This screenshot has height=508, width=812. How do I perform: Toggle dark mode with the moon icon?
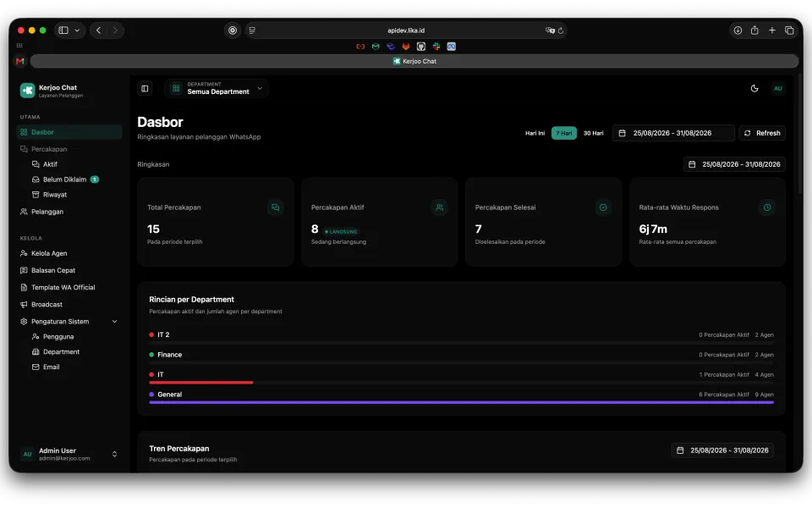(754, 89)
